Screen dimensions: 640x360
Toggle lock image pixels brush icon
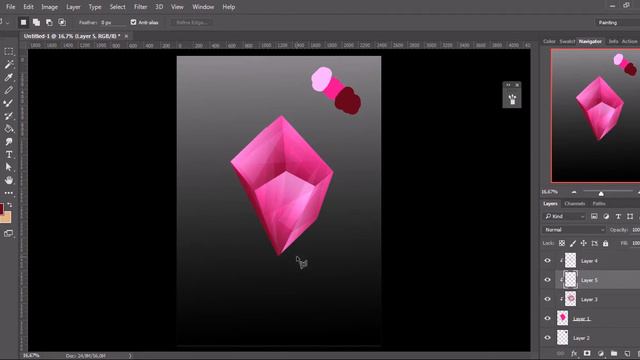573,243
